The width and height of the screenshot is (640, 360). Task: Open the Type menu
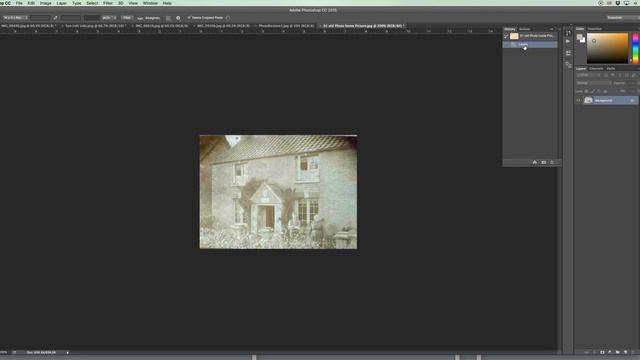click(x=77, y=3)
